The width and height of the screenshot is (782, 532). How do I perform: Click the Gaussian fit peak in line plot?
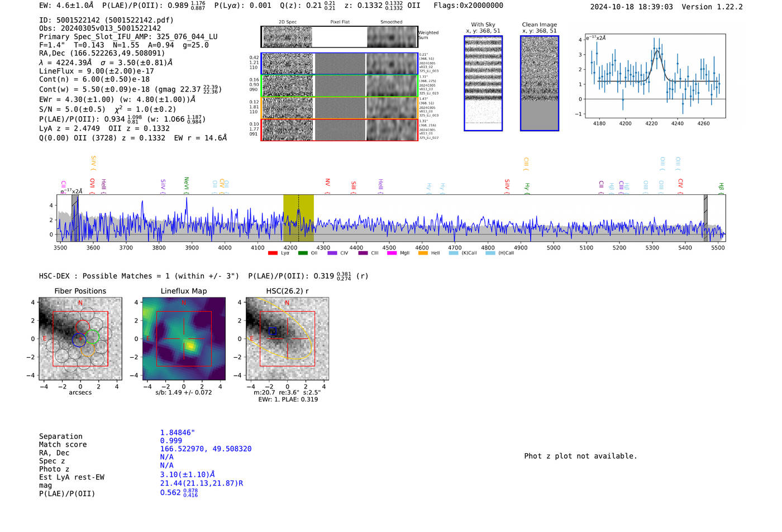tap(657, 51)
